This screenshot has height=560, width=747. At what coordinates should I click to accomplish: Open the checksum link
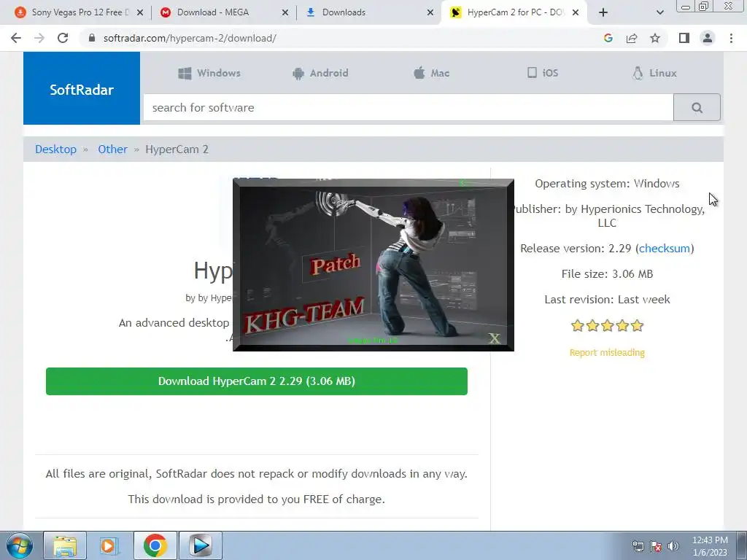(664, 248)
